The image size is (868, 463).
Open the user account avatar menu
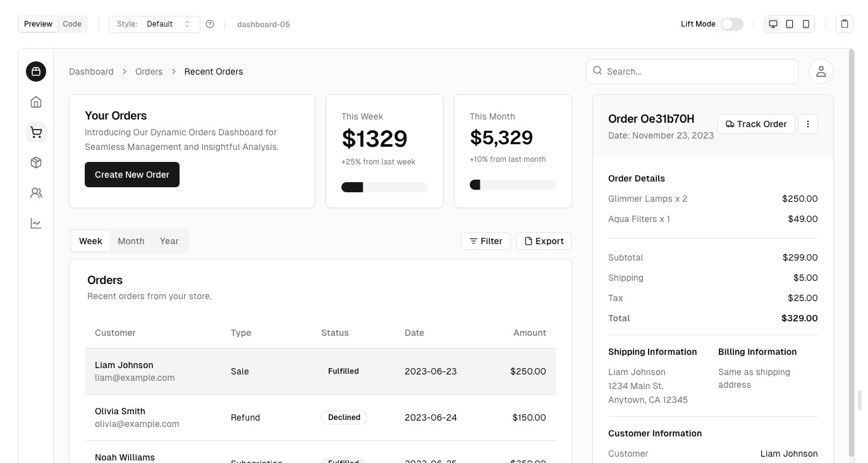tap(821, 71)
